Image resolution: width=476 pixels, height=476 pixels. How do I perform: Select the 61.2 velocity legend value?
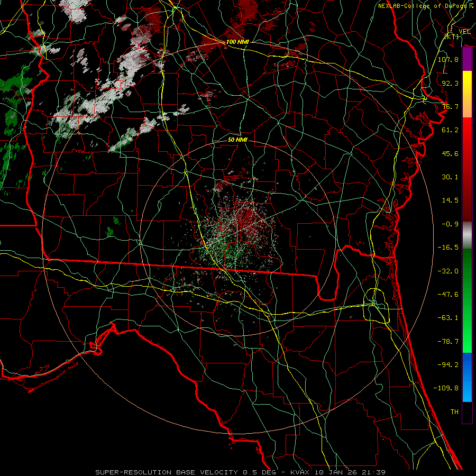click(x=450, y=130)
